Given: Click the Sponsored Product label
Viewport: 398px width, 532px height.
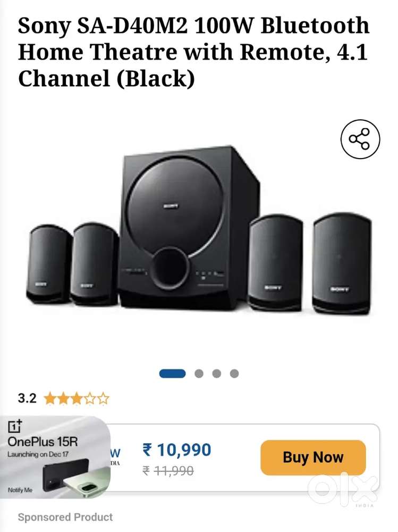Looking at the screenshot, I should [x=65, y=517].
